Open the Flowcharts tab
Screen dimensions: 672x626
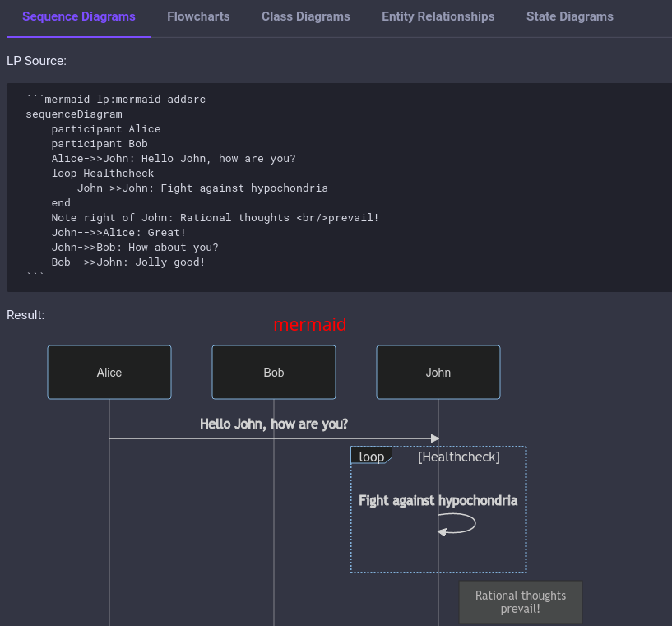pos(198,16)
